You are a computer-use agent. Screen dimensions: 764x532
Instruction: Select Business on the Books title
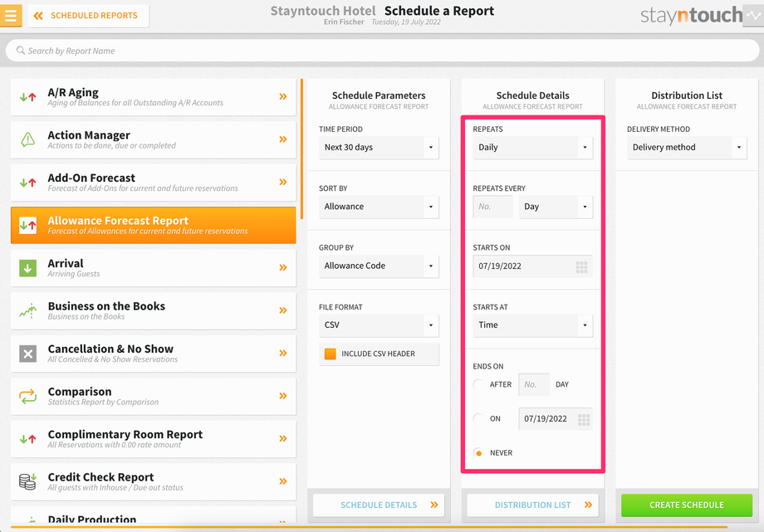[x=106, y=306]
